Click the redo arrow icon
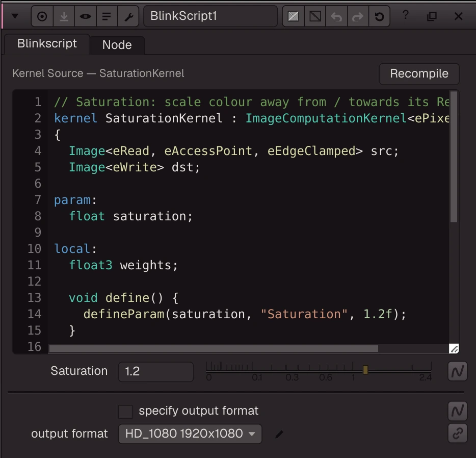 pos(358,16)
